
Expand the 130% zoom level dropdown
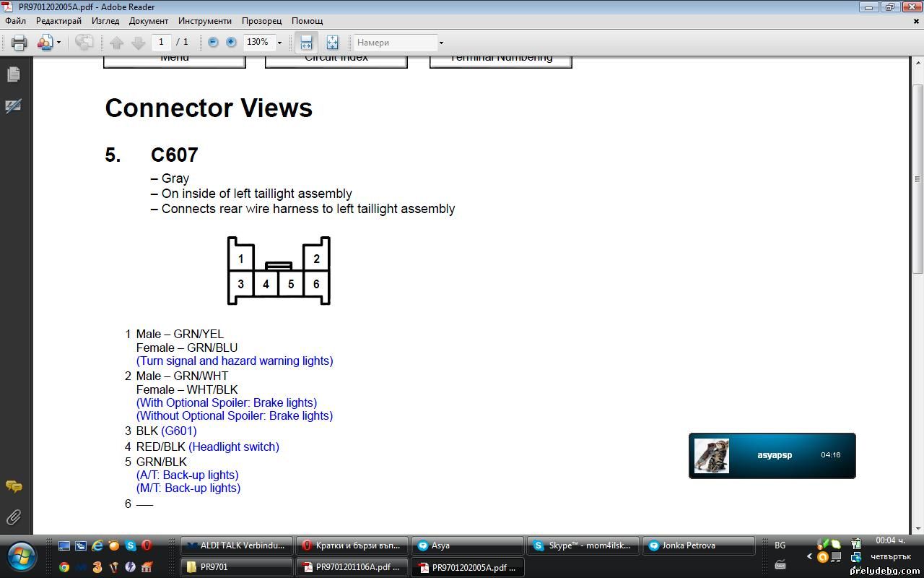279,43
